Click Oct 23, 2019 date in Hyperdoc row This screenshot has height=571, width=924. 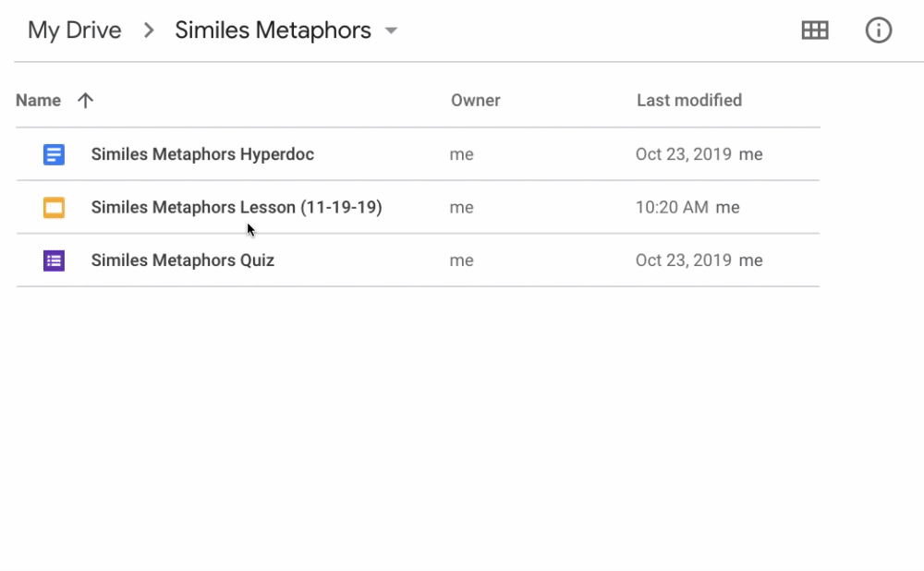coord(684,154)
